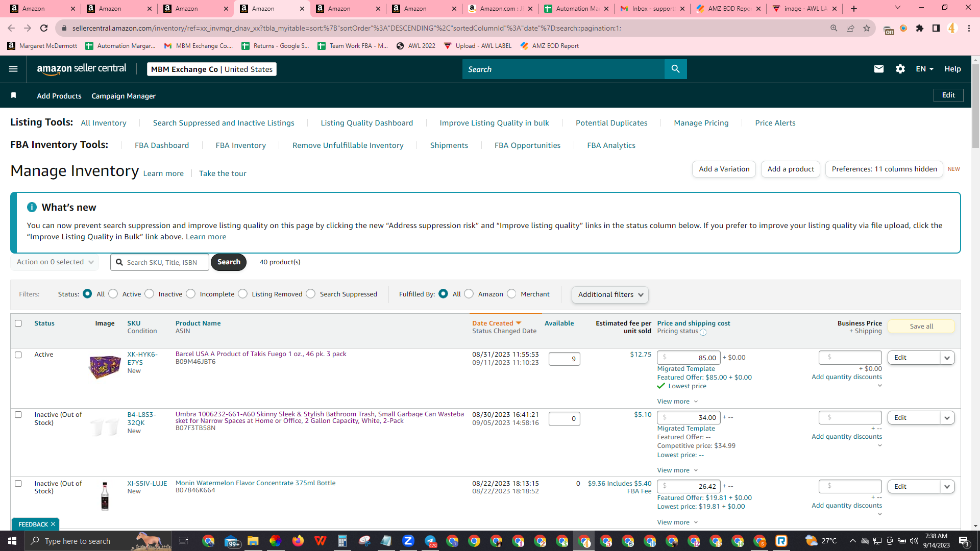980x551 pixels.
Task: Open the EN language dropdown
Action: 924,69
